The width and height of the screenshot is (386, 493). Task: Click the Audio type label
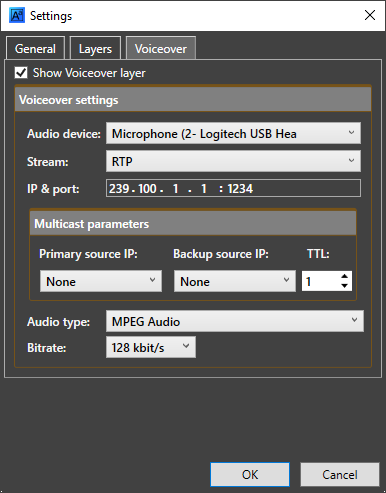point(58,322)
